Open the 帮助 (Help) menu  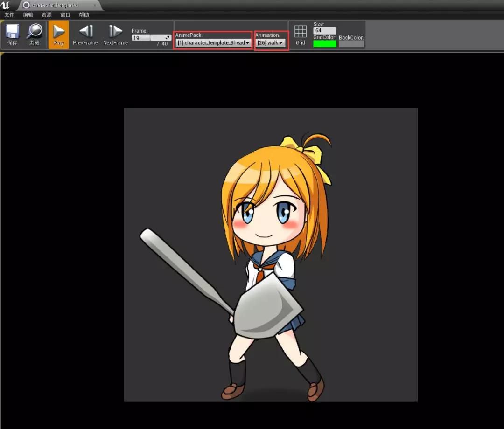pos(84,15)
